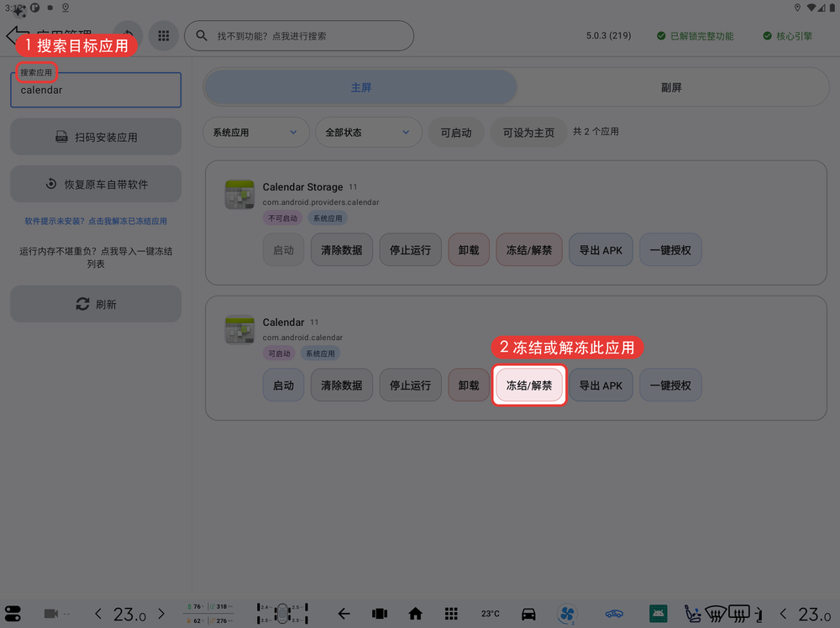Click 停止运行 for Calendar Storage
Viewport: 840px width, 628px height.
click(411, 250)
